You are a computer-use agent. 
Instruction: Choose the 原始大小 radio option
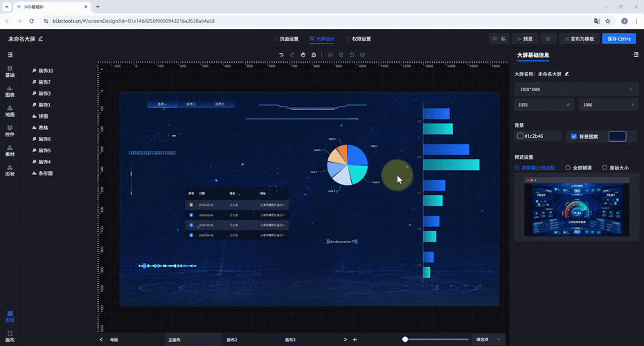coord(605,167)
